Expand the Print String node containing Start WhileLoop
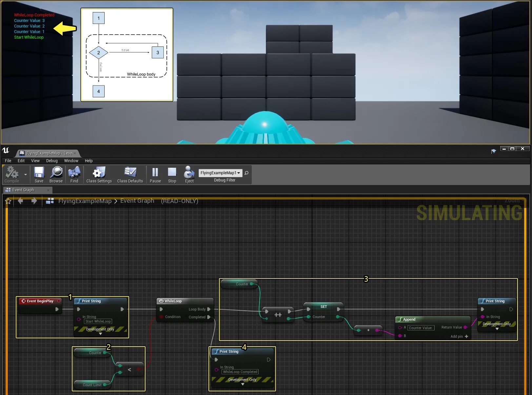 101,334
